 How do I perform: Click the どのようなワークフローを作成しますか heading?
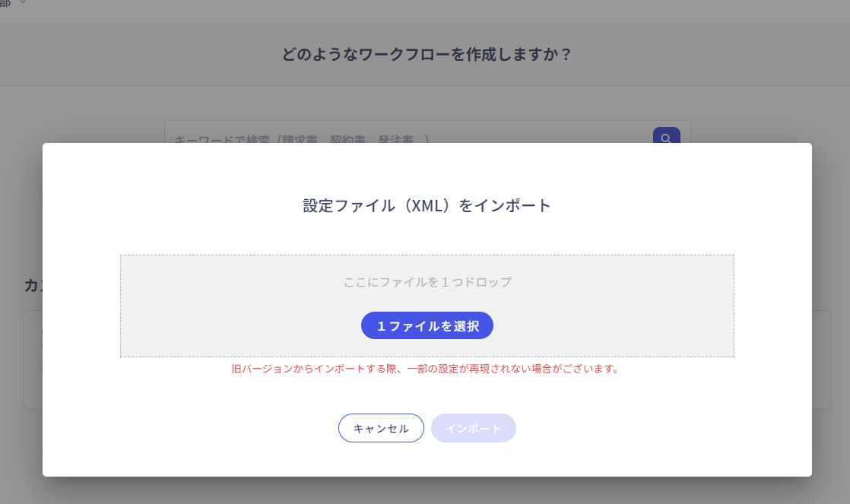[x=426, y=54]
